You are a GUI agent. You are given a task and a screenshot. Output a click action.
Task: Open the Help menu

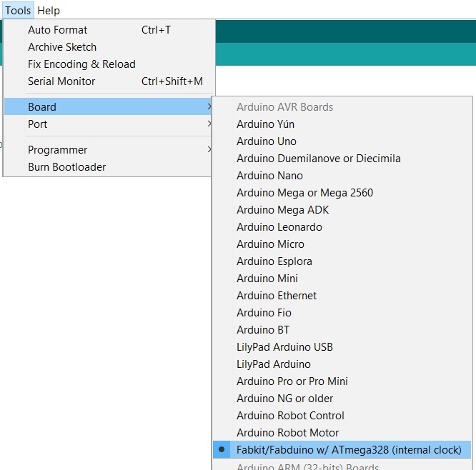(49, 11)
